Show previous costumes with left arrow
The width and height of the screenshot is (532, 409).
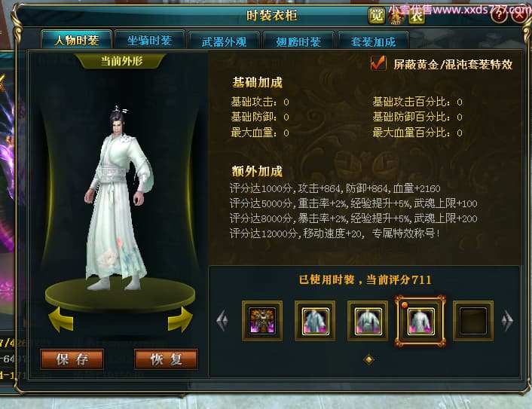coord(222,320)
